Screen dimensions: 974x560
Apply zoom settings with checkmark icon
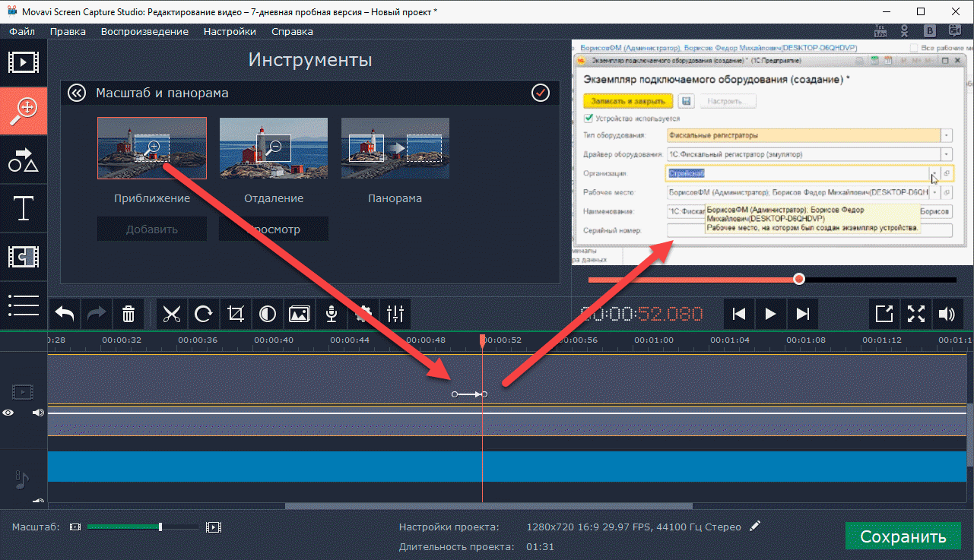click(540, 93)
